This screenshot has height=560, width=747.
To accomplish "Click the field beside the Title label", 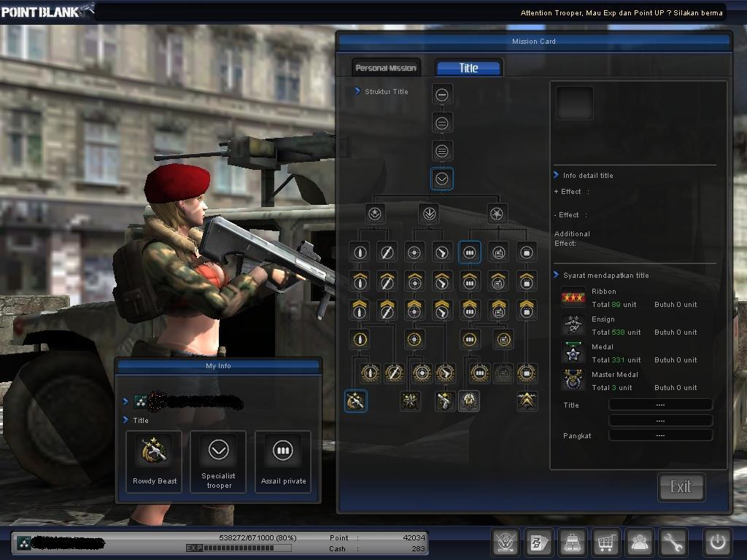I will pyautogui.click(x=660, y=405).
